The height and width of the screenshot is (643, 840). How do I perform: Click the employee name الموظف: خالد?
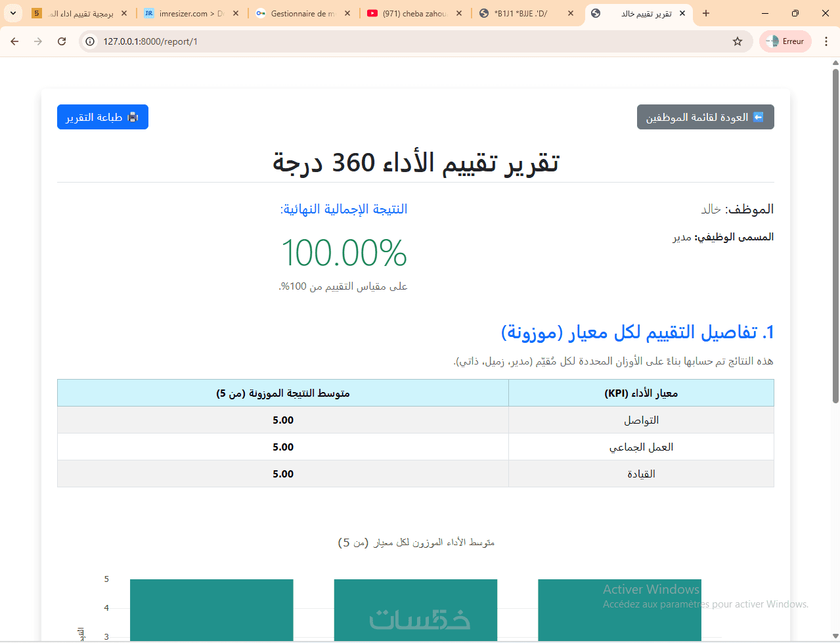click(x=738, y=209)
